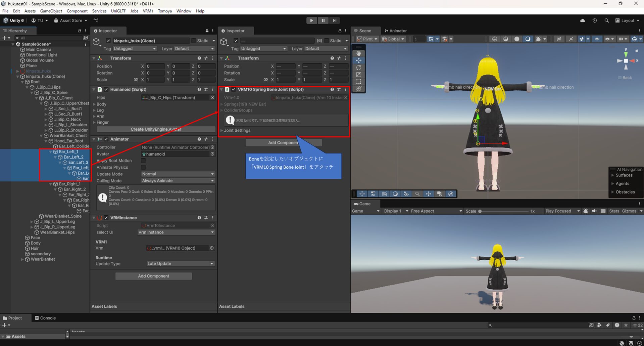
Task: Open Tag dropdown in first Inspector
Action: (x=135, y=49)
